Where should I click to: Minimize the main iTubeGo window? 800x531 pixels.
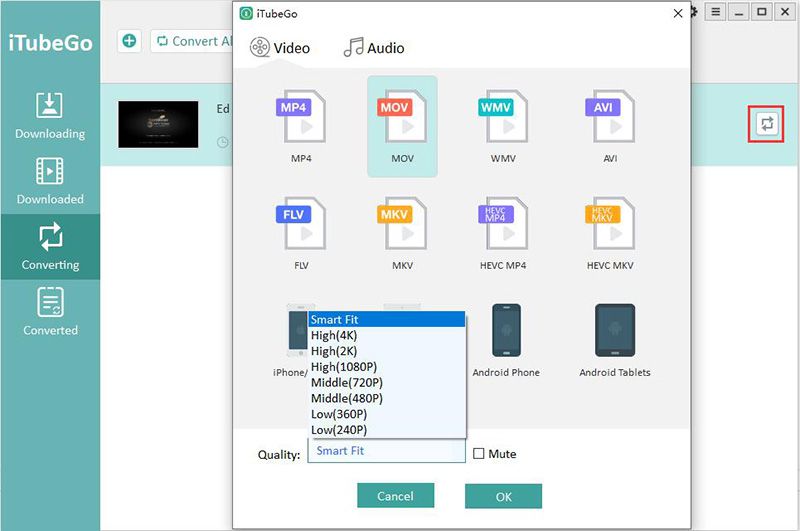738,12
